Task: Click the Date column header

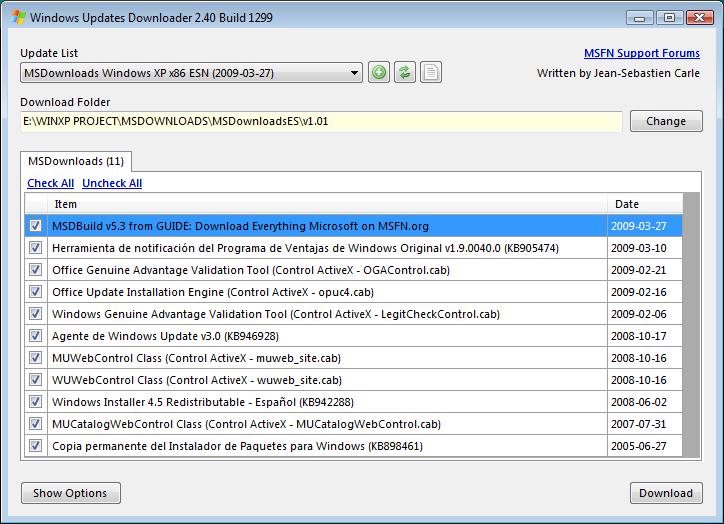Action: pyautogui.click(x=645, y=204)
